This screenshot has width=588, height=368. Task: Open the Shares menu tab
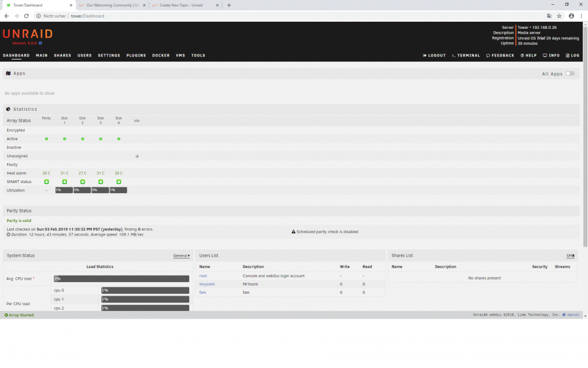coord(62,55)
